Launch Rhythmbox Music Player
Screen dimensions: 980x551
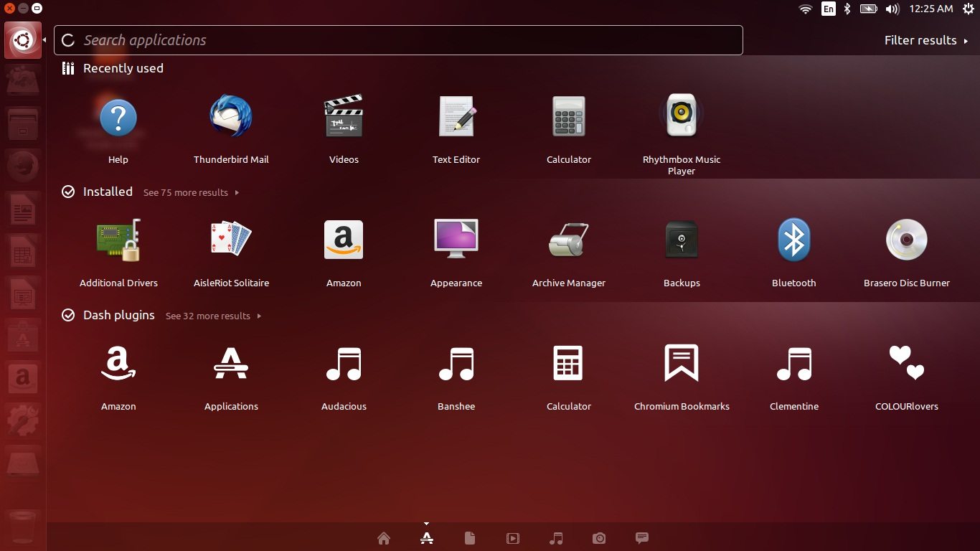coord(681,118)
